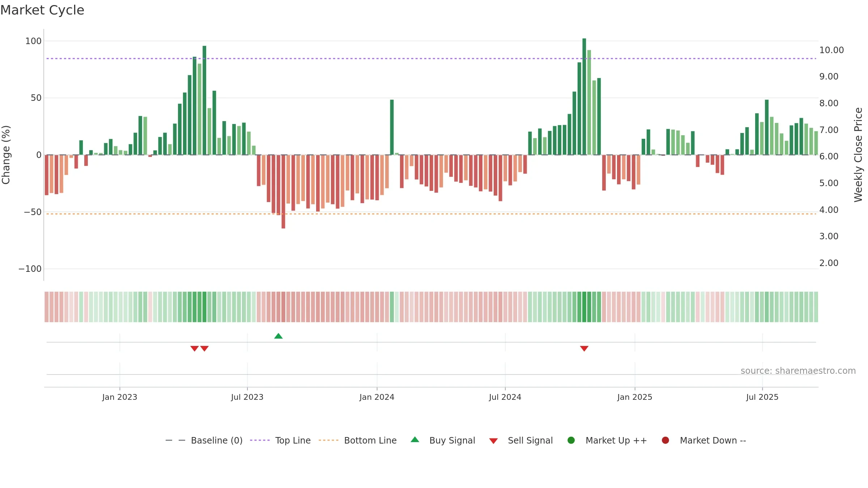This screenshot has height=488, width=868.
Task: Click the source: sharemaestro.com text
Action: point(798,371)
